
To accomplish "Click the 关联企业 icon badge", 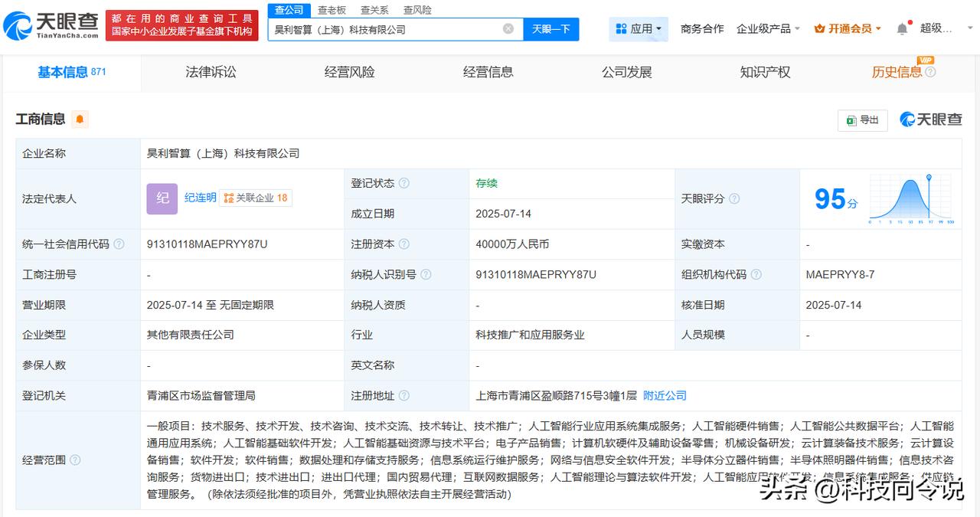I will [x=228, y=198].
